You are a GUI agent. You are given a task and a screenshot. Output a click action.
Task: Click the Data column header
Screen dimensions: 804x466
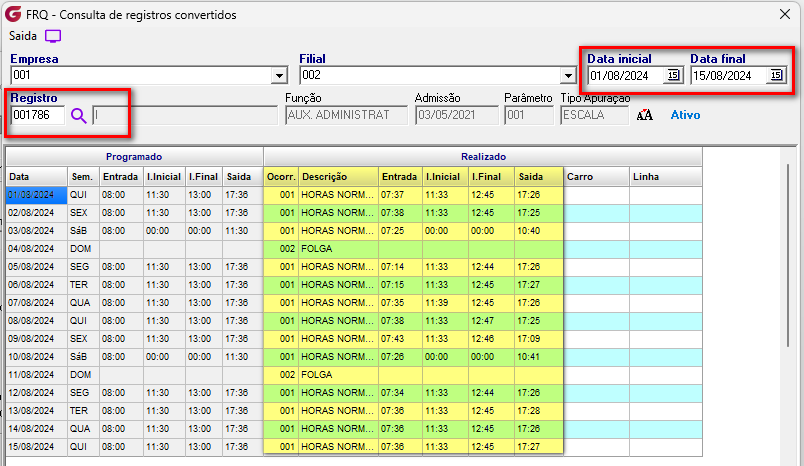36,176
